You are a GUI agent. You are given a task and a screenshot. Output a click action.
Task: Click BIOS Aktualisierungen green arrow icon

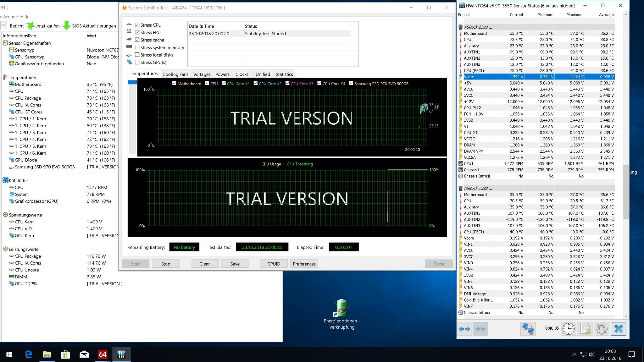pos(66,26)
